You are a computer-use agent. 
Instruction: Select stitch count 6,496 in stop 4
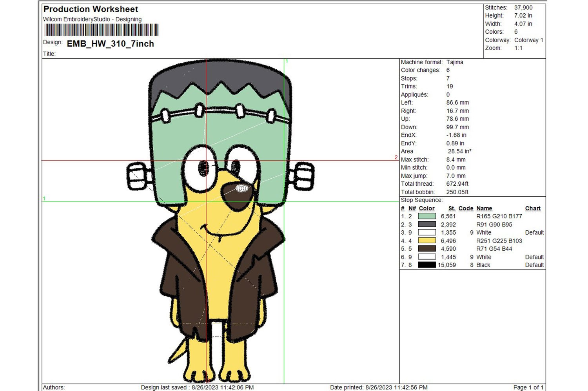pos(448,241)
